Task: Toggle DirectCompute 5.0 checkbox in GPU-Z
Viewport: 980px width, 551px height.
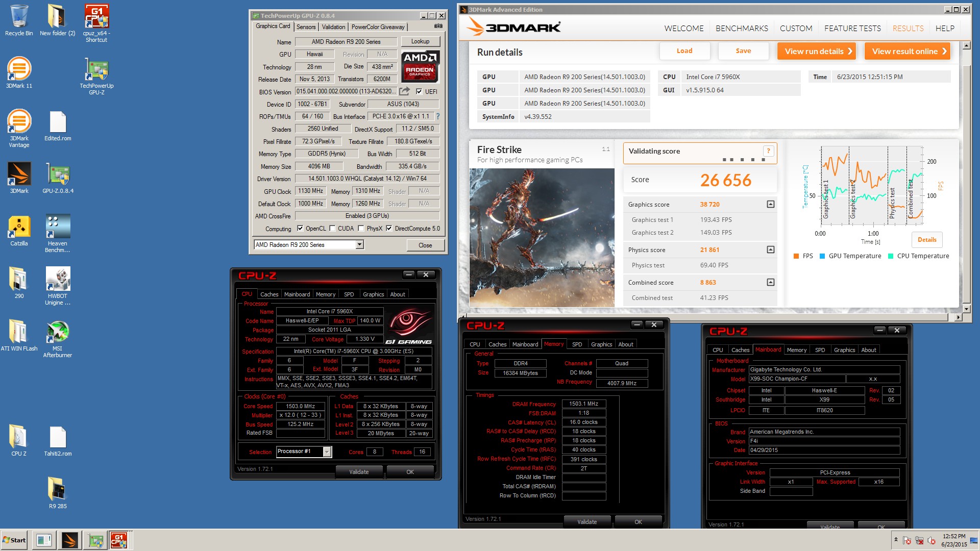Action: [389, 229]
